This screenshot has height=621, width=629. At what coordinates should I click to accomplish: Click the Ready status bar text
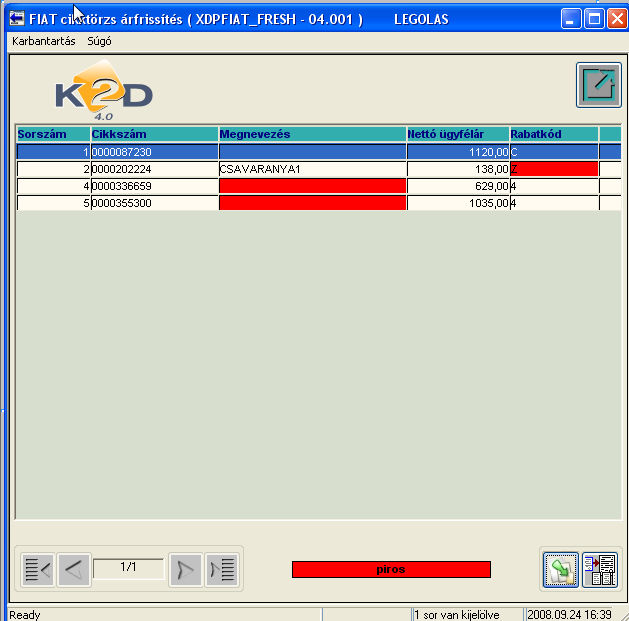(x=25, y=615)
